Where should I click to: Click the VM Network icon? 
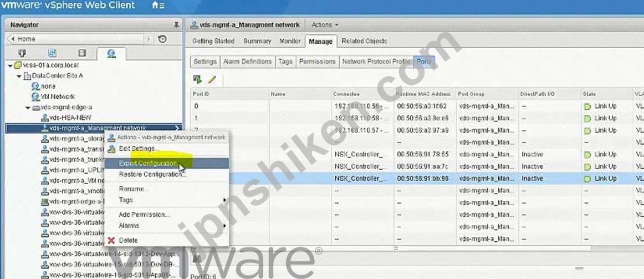35,97
